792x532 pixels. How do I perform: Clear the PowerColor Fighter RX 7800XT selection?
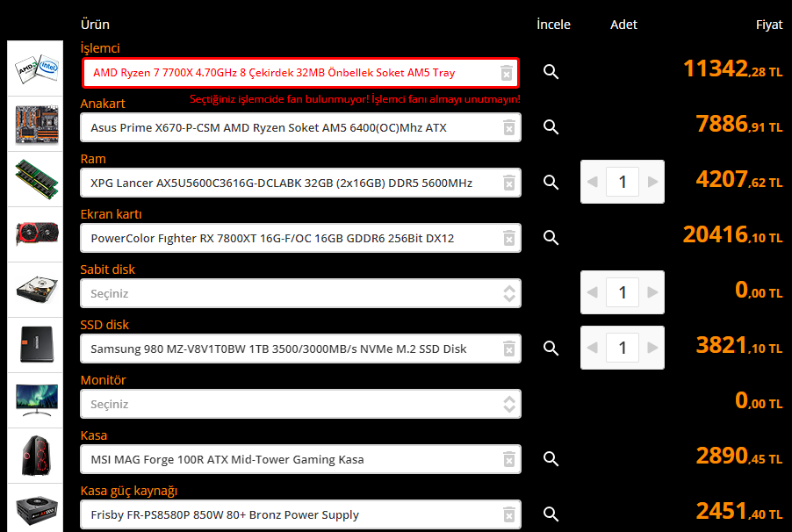coord(509,238)
